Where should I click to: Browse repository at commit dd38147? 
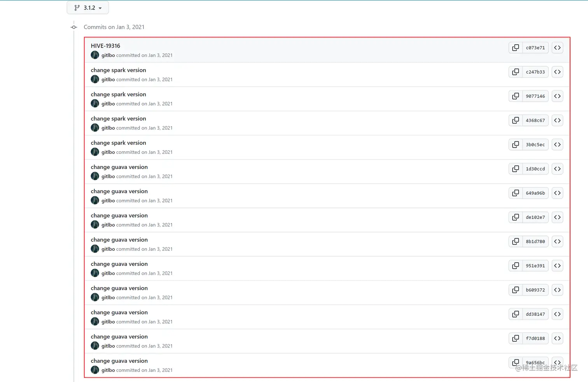tap(557, 314)
